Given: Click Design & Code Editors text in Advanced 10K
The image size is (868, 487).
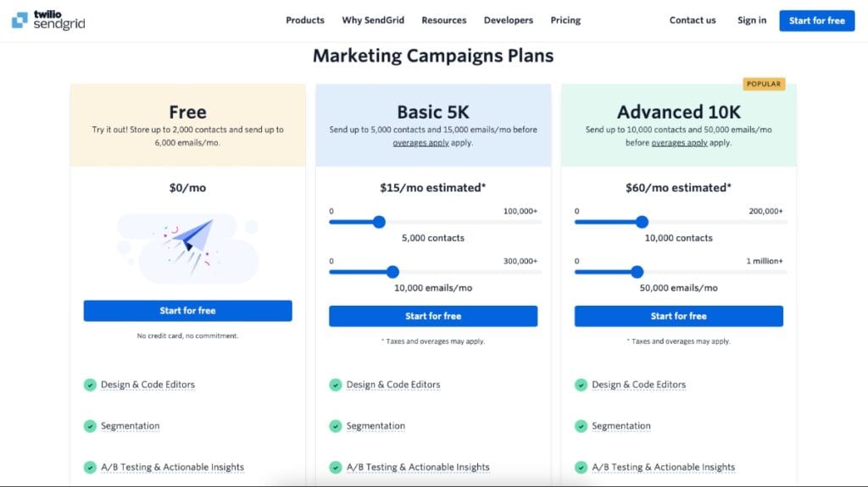Looking at the screenshot, I should click(x=639, y=385).
